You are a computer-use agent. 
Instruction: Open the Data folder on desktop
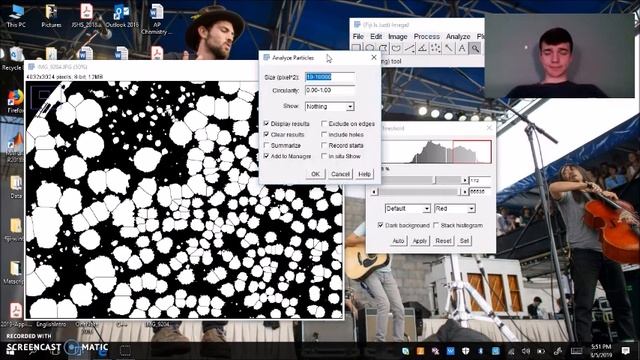[x=16, y=187]
